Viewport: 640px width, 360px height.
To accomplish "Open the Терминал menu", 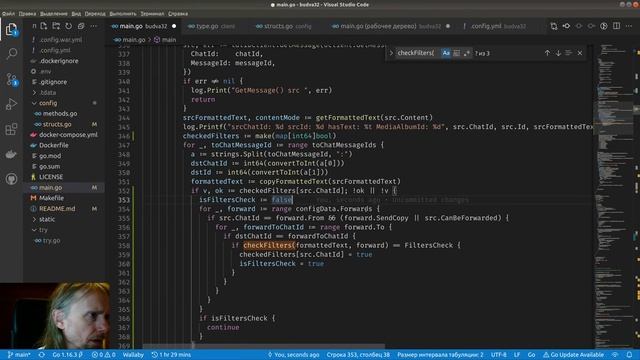I will pos(152,13).
